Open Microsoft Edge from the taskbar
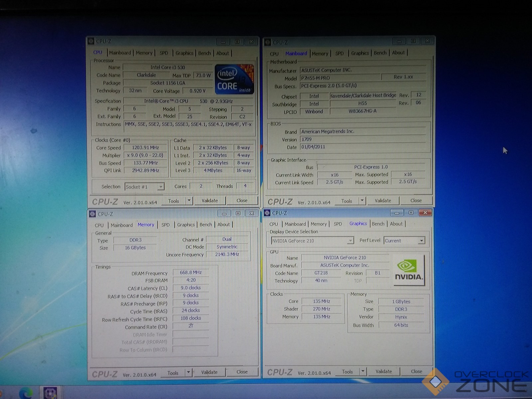532x399 pixels. 26,393
